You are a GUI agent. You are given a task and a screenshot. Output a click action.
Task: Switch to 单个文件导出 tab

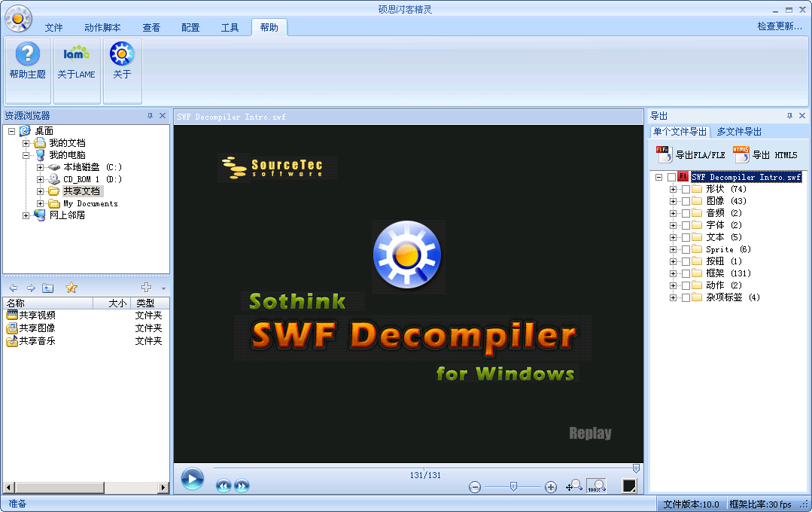click(x=680, y=132)
